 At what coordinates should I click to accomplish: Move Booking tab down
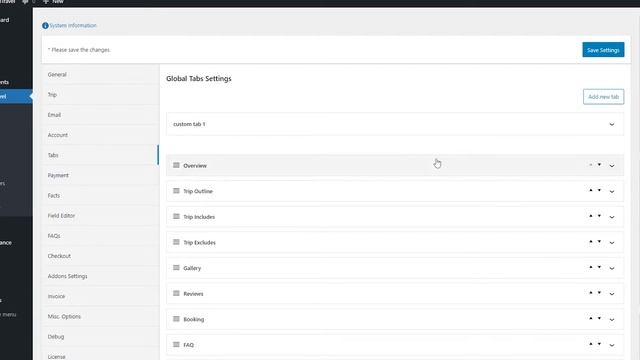(x=599, y=318)
